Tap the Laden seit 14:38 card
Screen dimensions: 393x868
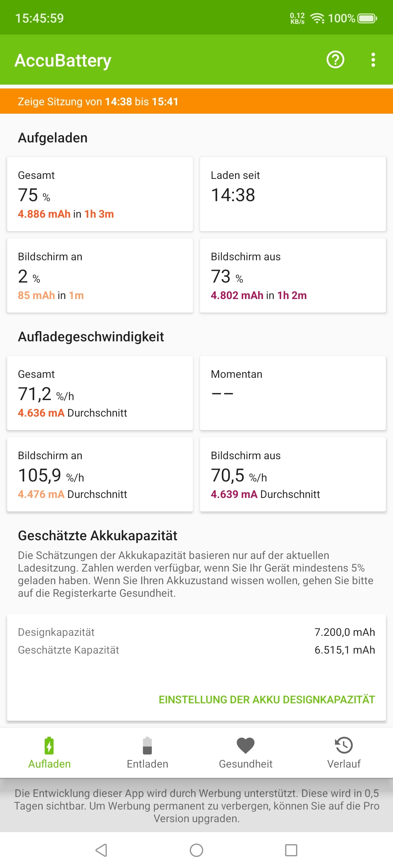(293, 194)
